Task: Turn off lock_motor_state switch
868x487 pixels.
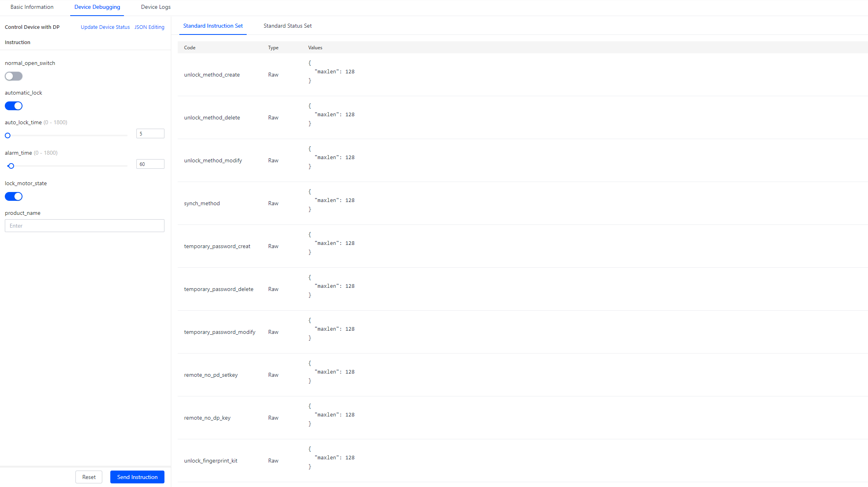Action: tap(14, 196)
